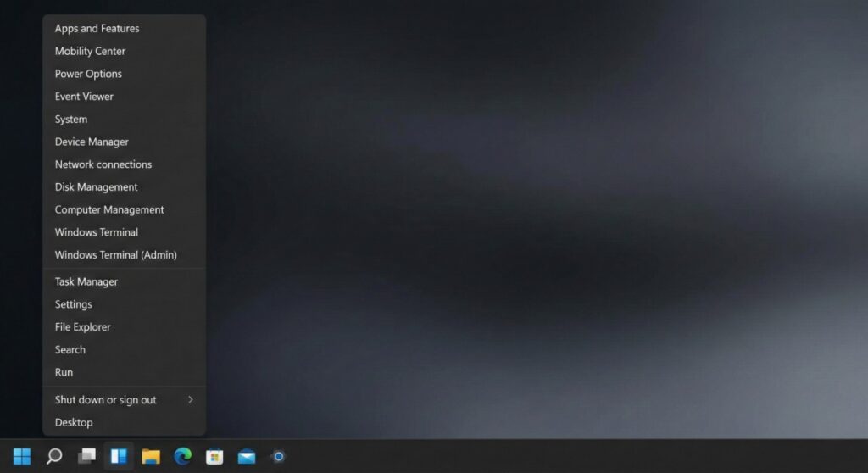The height and width of the screenshot is (473, 868).
Task: Open Power Options from the menu
Action: [x=88, y=74]
